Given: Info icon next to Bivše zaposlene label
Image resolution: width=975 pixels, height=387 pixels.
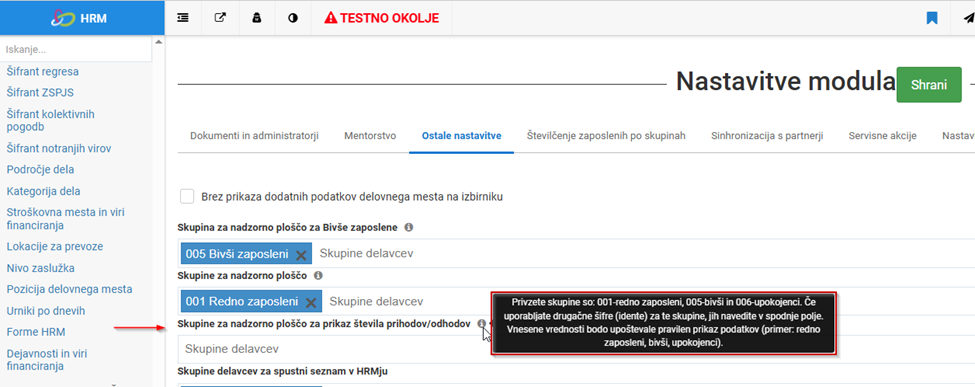Looking at the screenshot, I should tap(409, 227).
